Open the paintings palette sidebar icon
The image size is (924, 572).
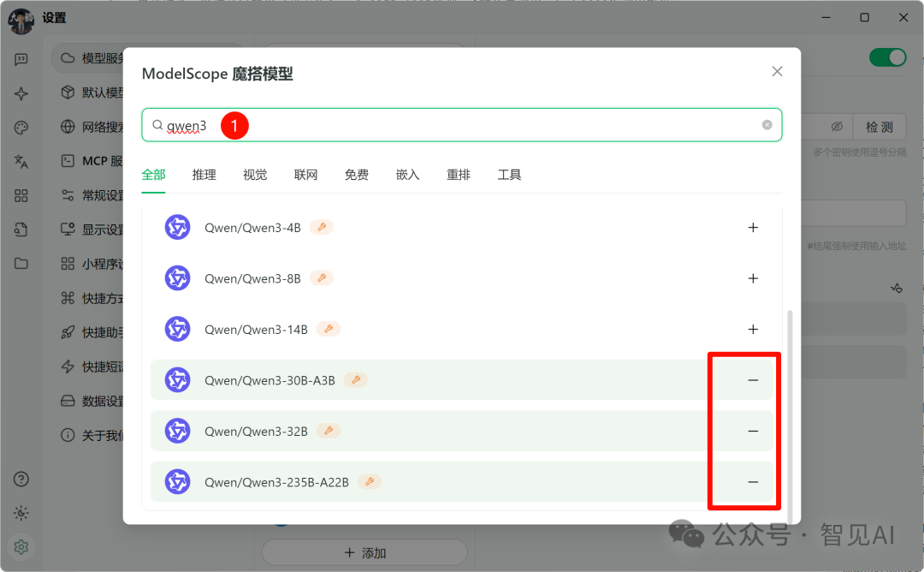tap(21, 128)
